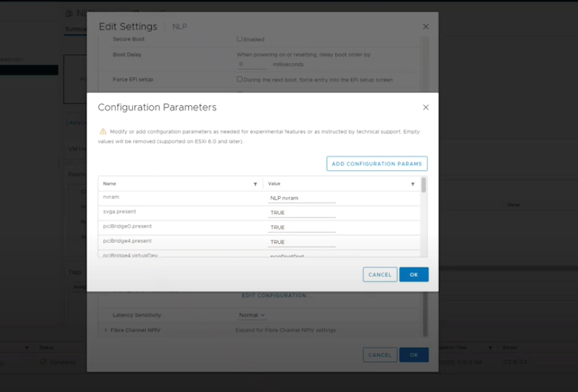Viewport: 578px width, 392px height.
Task: Edit the nvram value field
Action: [302, 198]
